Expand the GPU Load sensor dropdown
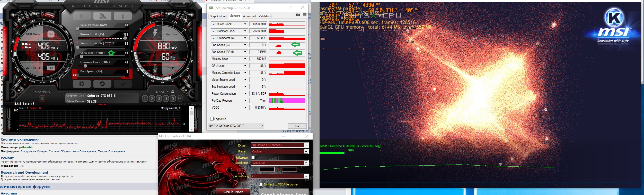644x195 pixels. tap(245, 66)
